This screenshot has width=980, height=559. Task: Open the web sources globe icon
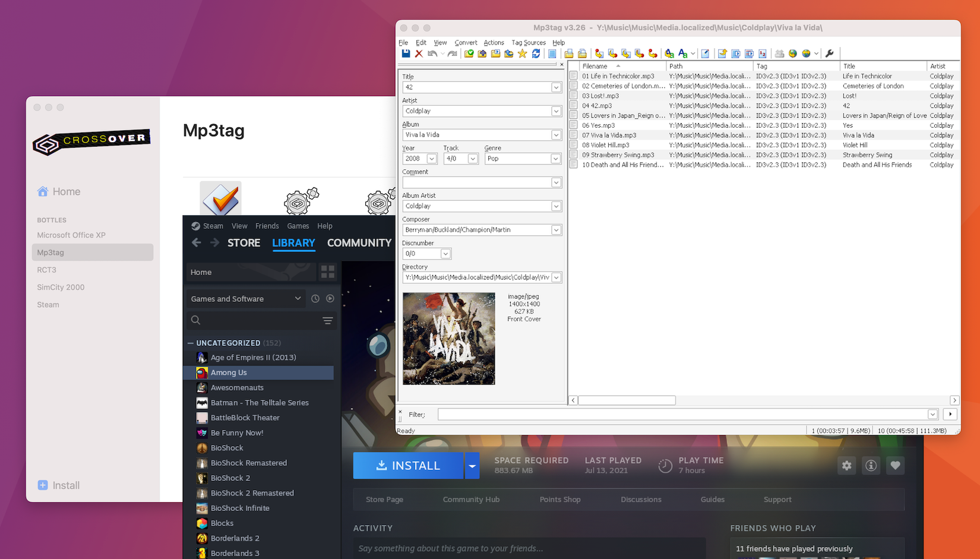(x=792, y=53)
